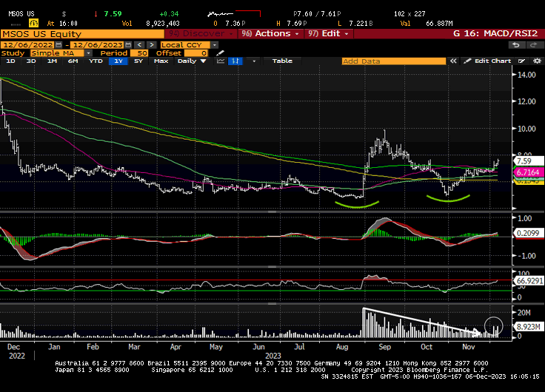Undo the last chart change
545x392 pixels.
point(516,45)
